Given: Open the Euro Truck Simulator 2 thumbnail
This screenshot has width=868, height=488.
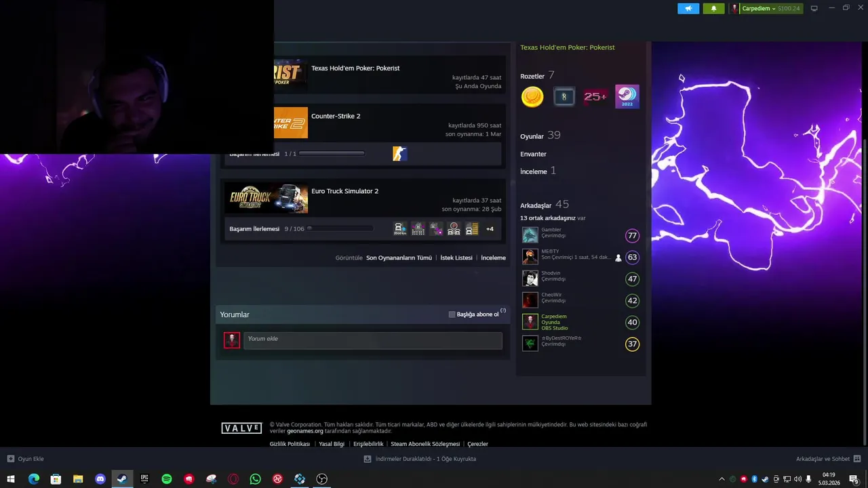Looking at the screenshot, I should pyautogui.click(x=267, y=198).
